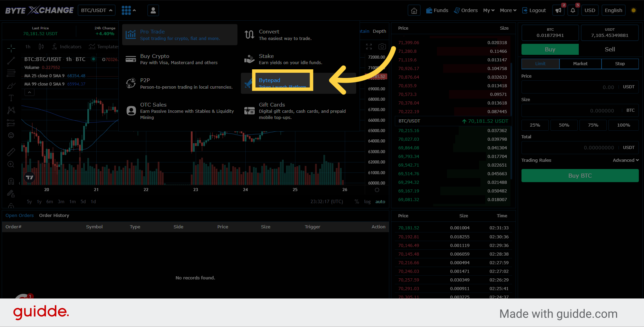Open OTC Sales menu entry
The image size is (644, 327).
[x=180, y=111]
